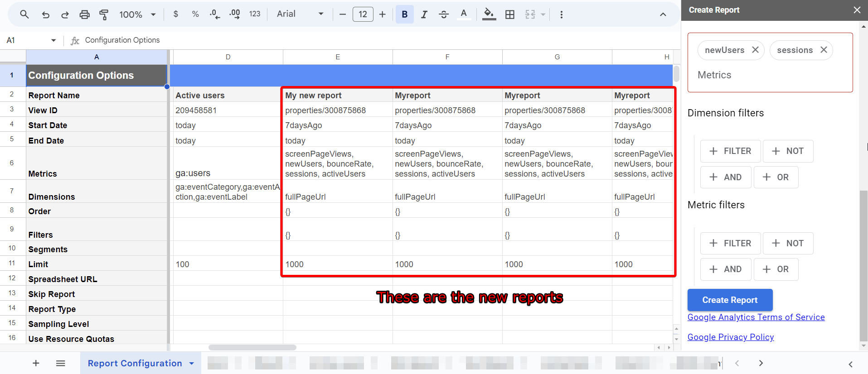Apply strikethrough formatting
The height and width of the screenshot is (374, 868).
[444, 14]
